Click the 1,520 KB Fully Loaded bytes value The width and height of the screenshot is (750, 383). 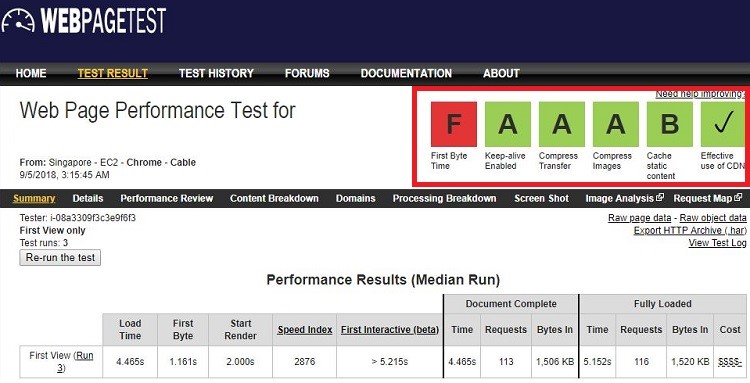(x=690, y=362)
